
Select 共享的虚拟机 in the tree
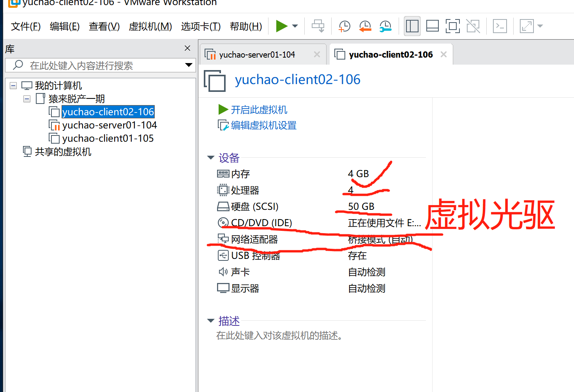[63, 152]
